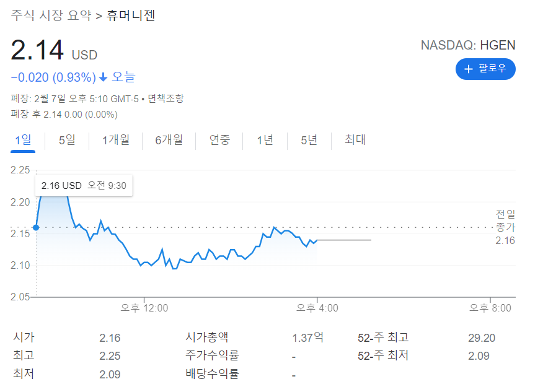
Task: Click the 52-주 최저 label
Action: click(x=383, y=355)
